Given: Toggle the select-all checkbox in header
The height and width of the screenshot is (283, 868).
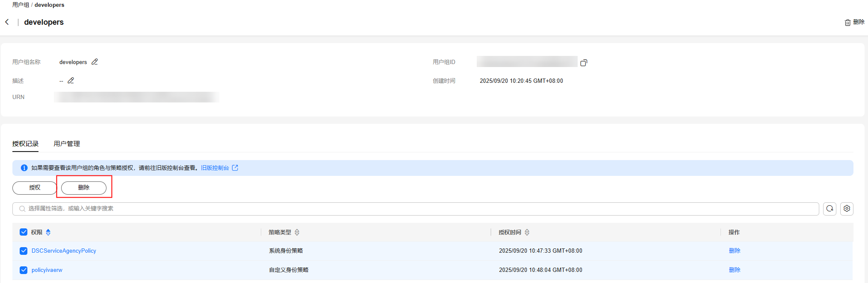Looking at the screenshot, I should click(24, 232).
